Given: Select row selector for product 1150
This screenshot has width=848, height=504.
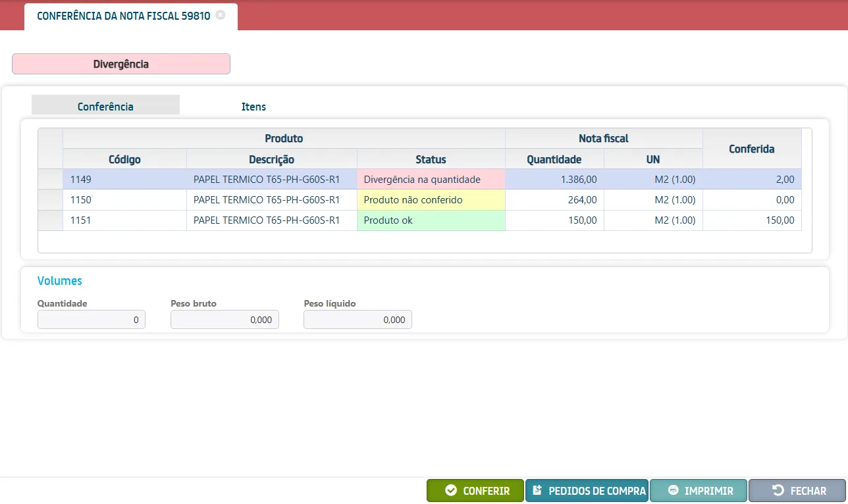Looking at the screenshot, I should (51, 200).
